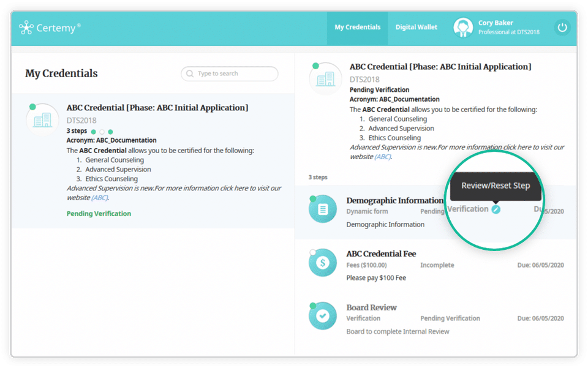Click the Dynamic form label
This screenshot has width=588, height=368.
tap(367, 211)
